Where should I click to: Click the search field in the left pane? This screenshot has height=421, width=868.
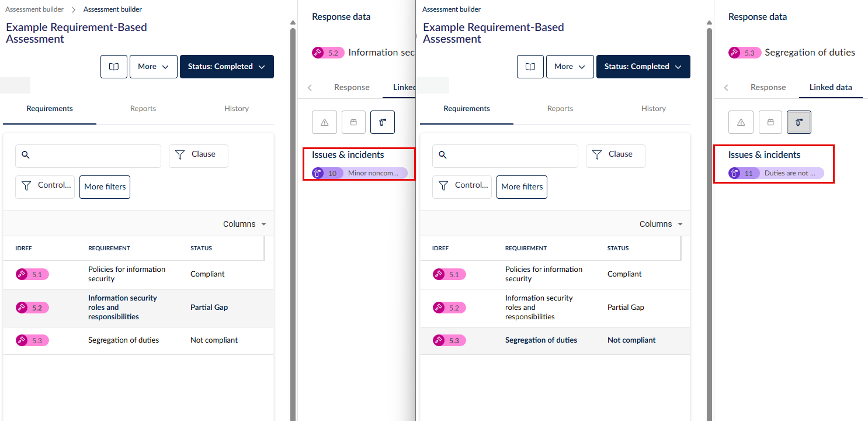point(88,156)
